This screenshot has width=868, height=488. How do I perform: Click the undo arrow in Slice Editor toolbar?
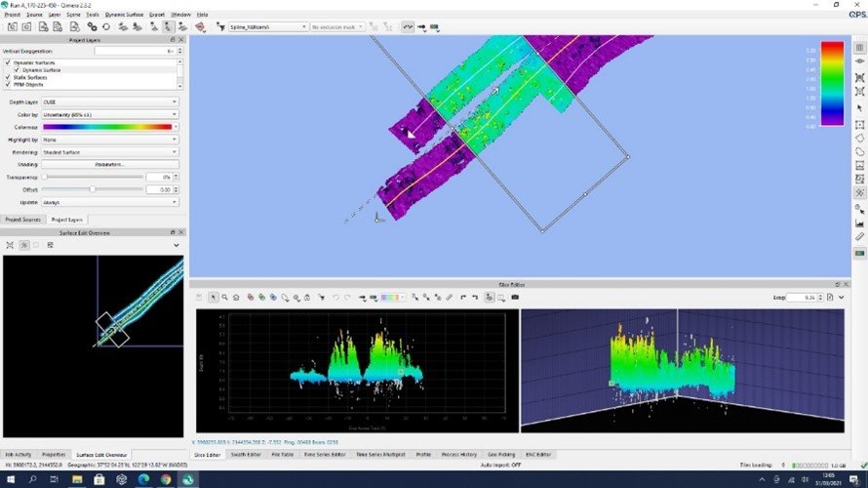335,297
